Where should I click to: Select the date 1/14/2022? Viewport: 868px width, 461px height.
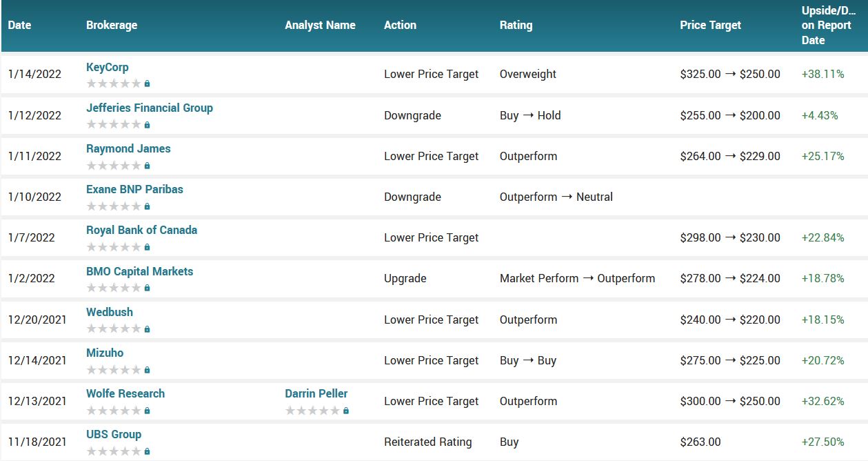pyautogui.click(x=34, y=74)
